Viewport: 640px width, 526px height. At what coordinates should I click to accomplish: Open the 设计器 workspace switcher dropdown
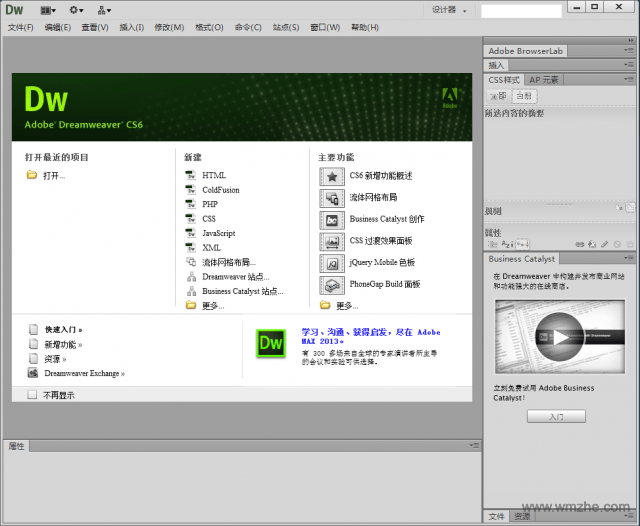[449, 10]
